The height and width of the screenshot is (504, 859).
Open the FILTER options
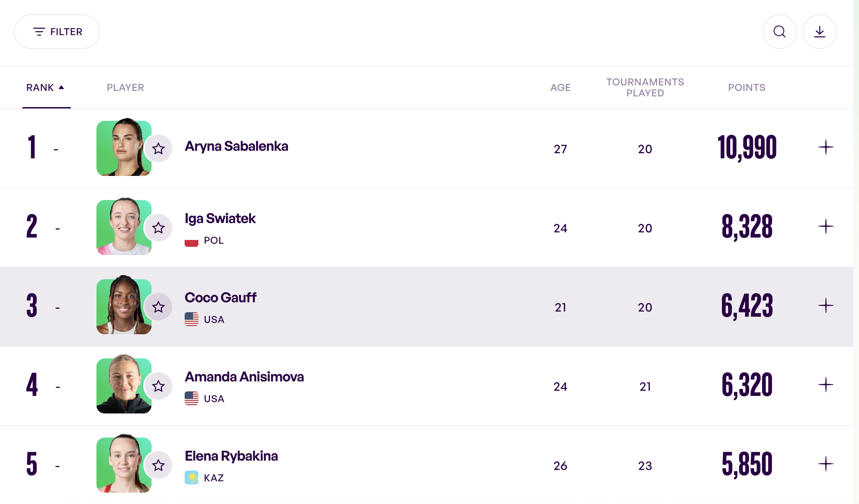(x=57, y=31)
